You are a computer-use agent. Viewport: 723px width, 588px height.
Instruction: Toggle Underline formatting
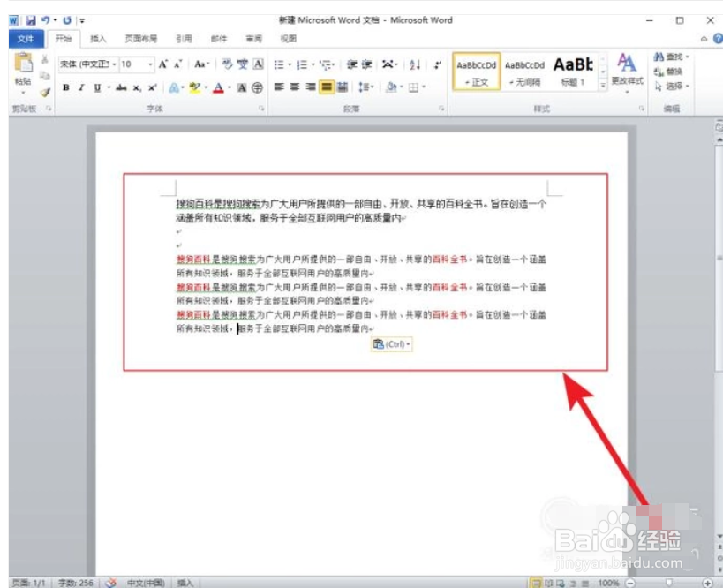tap(97, 87)
